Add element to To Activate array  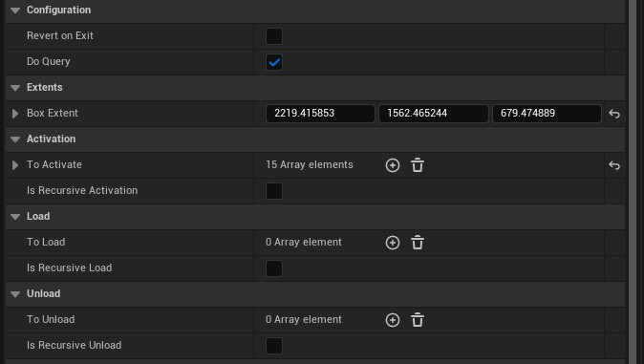393,165
